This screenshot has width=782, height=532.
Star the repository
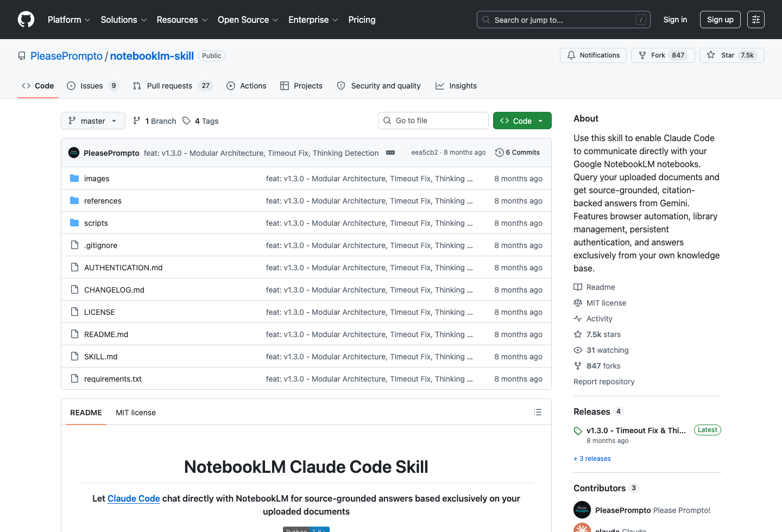pyautogui.click(x=731, y=55)
